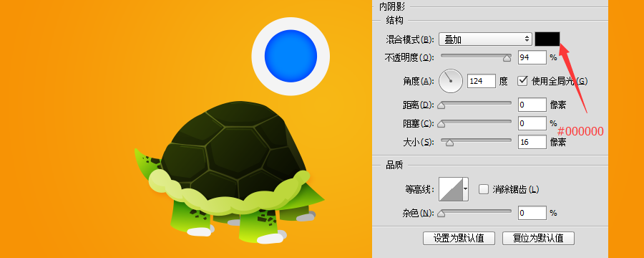Click the black inner shadow color swatch
This screenshot has height=258, width=644.
pyautogui.click(x=547, y=39)
